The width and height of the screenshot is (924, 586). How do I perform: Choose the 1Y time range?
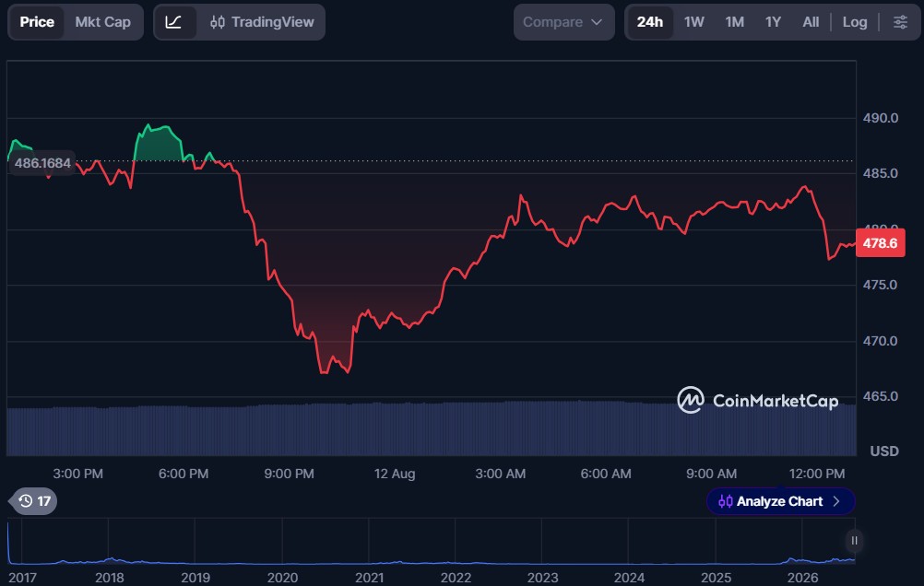(773, 22)
